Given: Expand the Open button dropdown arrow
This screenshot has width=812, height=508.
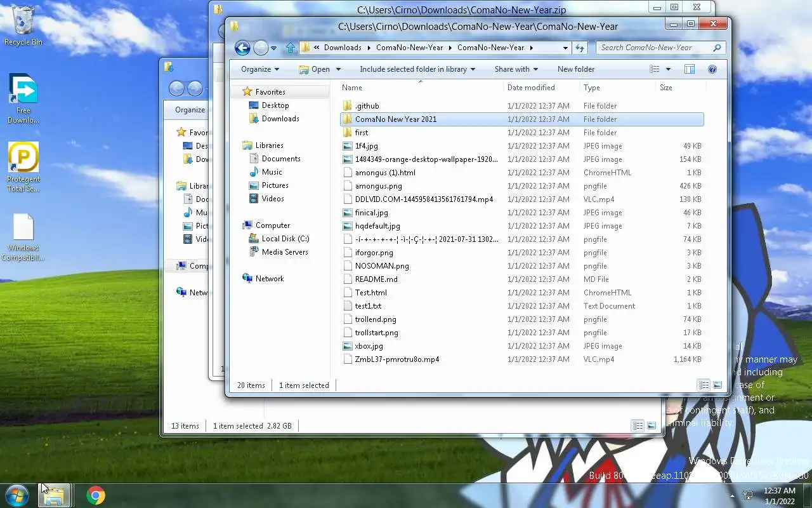Looking at the screenshot, I should coord(338,69).
